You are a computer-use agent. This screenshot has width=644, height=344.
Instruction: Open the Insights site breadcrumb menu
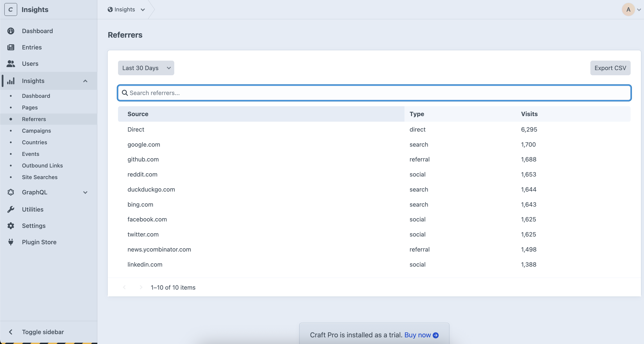point(126,9)
